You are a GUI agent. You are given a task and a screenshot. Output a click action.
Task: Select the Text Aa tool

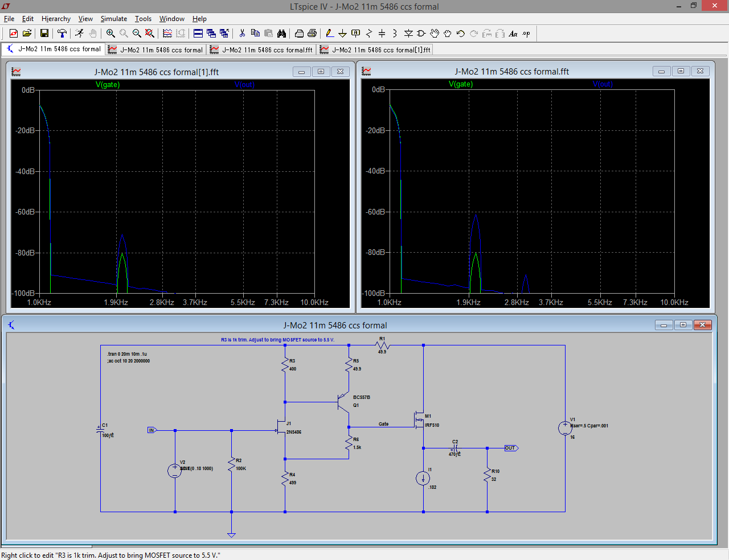[x=513, y=34]
